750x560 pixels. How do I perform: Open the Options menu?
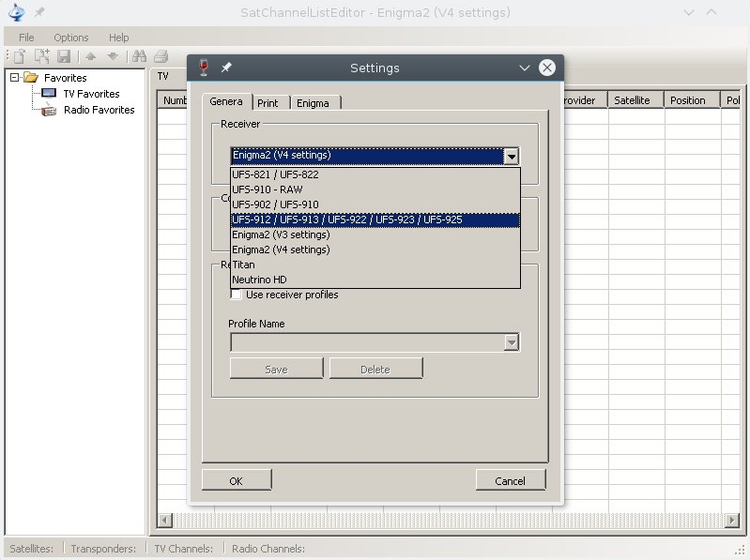(x=71, y=38)
